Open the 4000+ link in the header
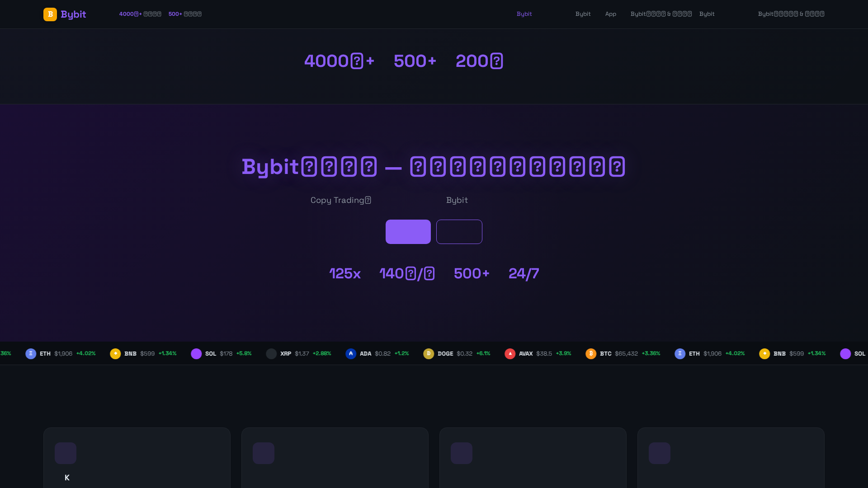 click(x=140, y=14)
